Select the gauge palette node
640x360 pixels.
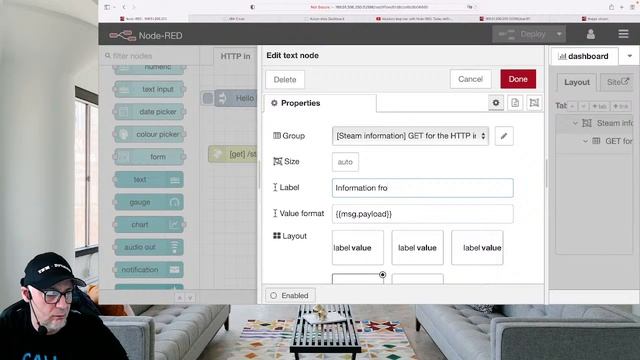[x=149, y=202]
